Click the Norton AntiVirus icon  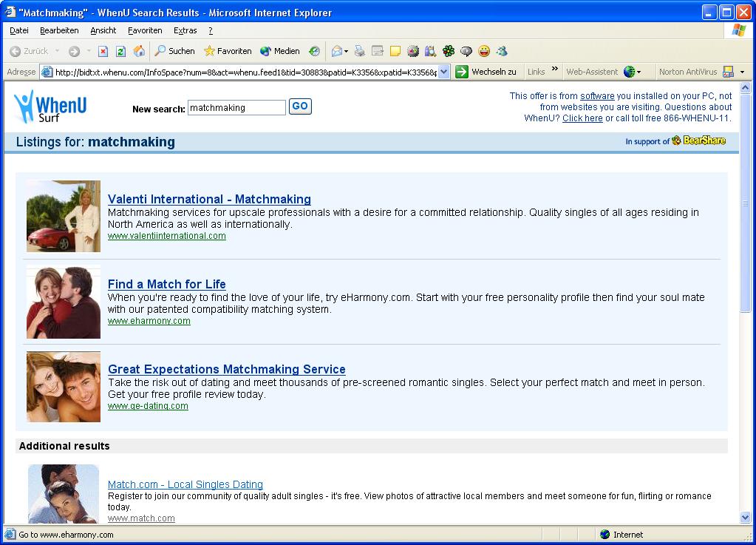click(x=728, y=72)
